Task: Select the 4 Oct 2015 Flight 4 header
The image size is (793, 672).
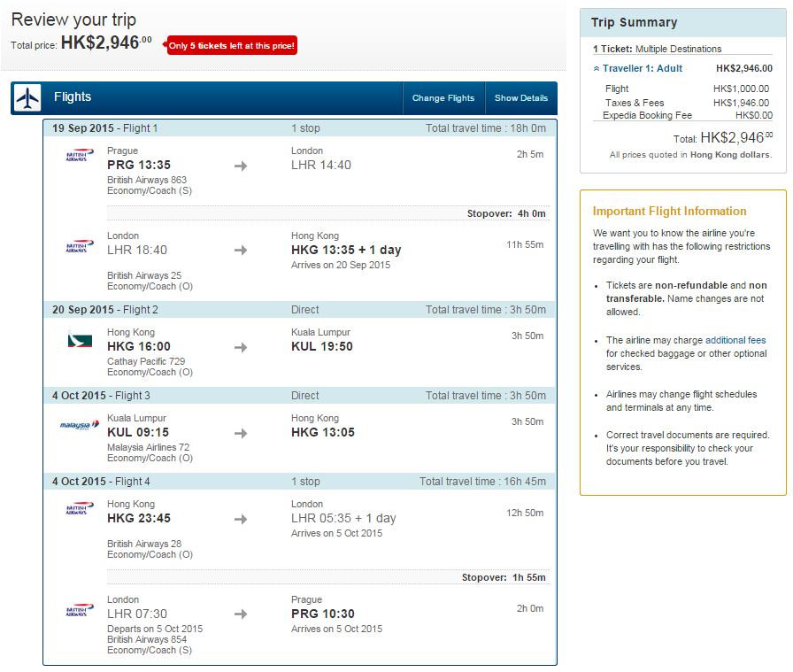Action: click(300, 482)
